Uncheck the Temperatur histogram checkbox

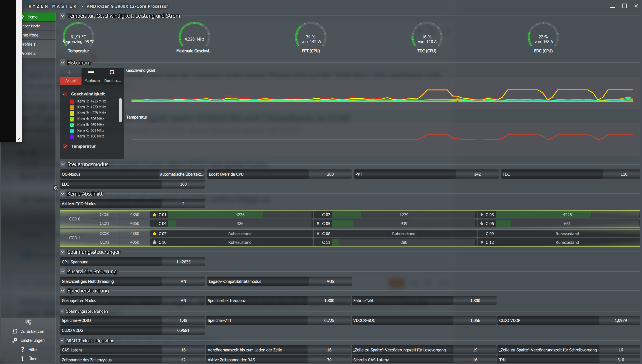point(65,146)
